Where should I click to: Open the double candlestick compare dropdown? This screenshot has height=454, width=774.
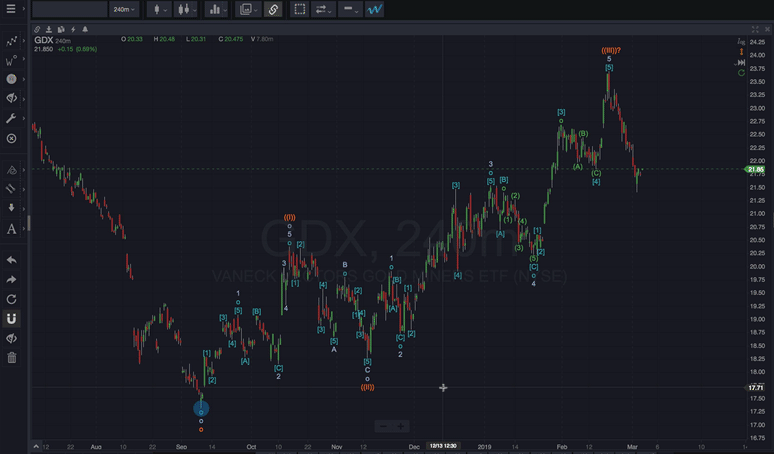click(x=187, y=9)
